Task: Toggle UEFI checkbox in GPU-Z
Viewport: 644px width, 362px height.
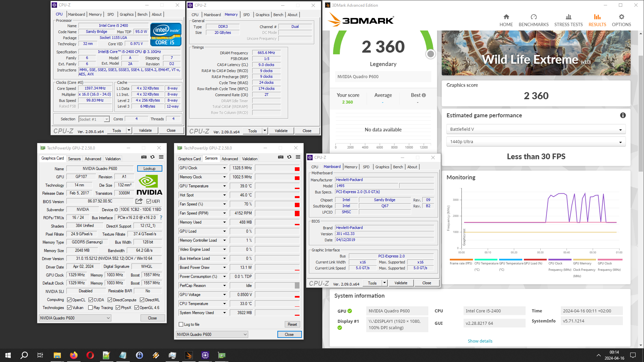Action: [149, 201]
